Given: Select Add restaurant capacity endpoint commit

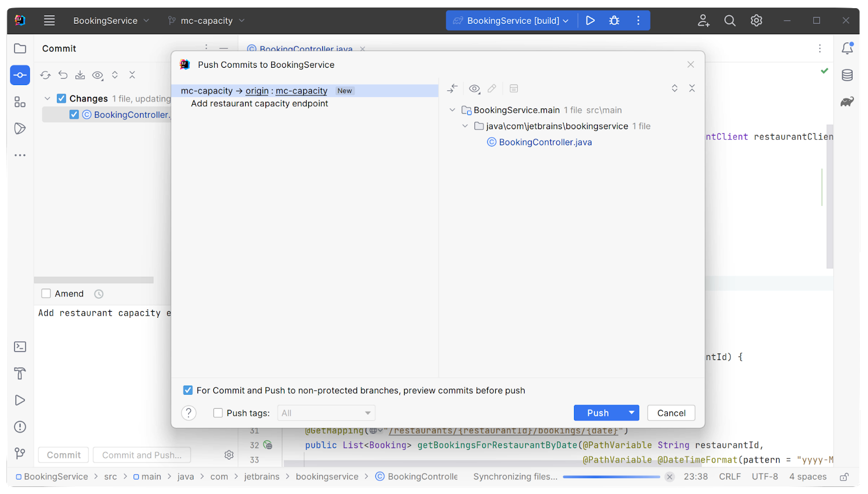Looking at the screenshot, I should point(259,104).
